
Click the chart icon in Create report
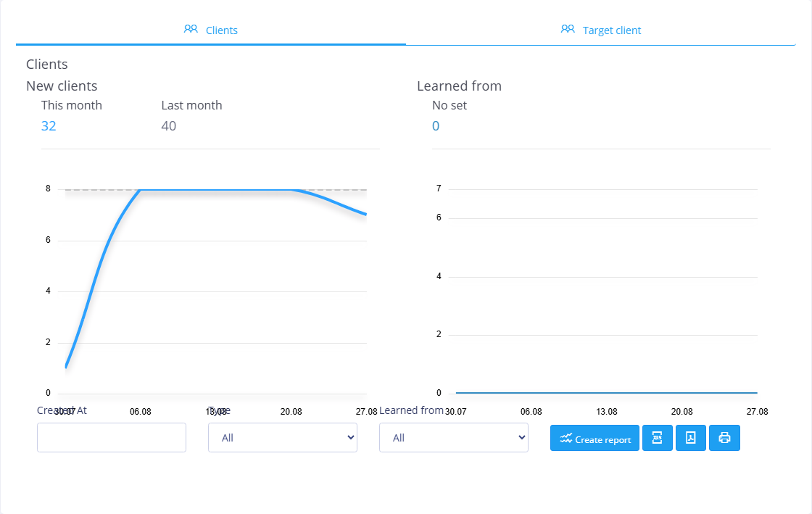coord(566,439)
